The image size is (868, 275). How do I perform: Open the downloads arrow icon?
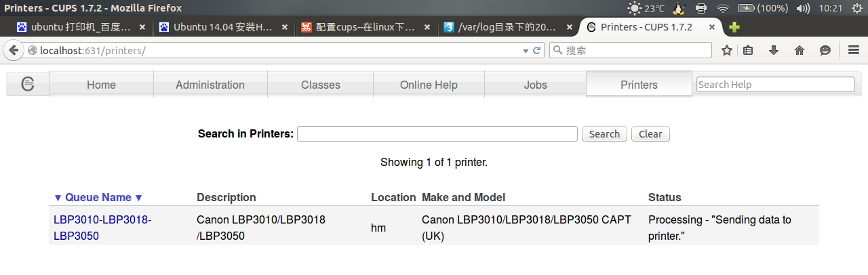pos(774,50)
